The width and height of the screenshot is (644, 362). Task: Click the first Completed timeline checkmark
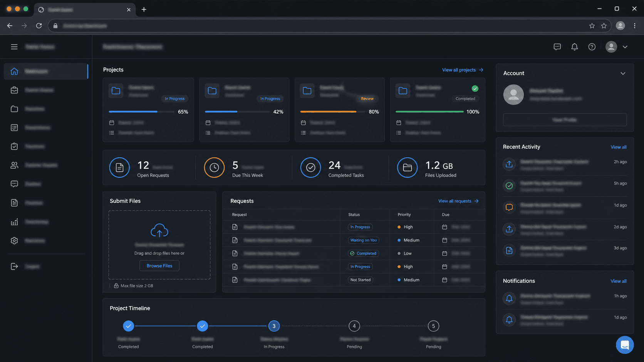coord(128,326)
